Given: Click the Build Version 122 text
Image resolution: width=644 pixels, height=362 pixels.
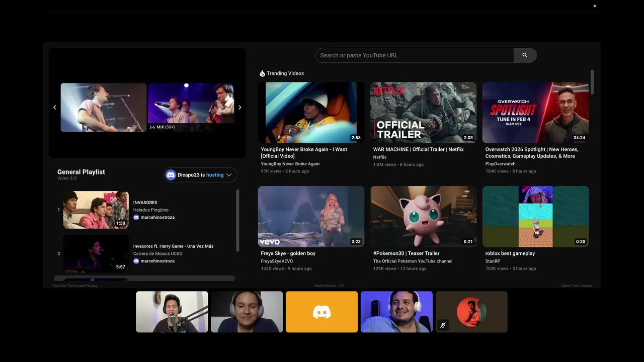Looking at the screenshot, I should [x=330, y=286].
